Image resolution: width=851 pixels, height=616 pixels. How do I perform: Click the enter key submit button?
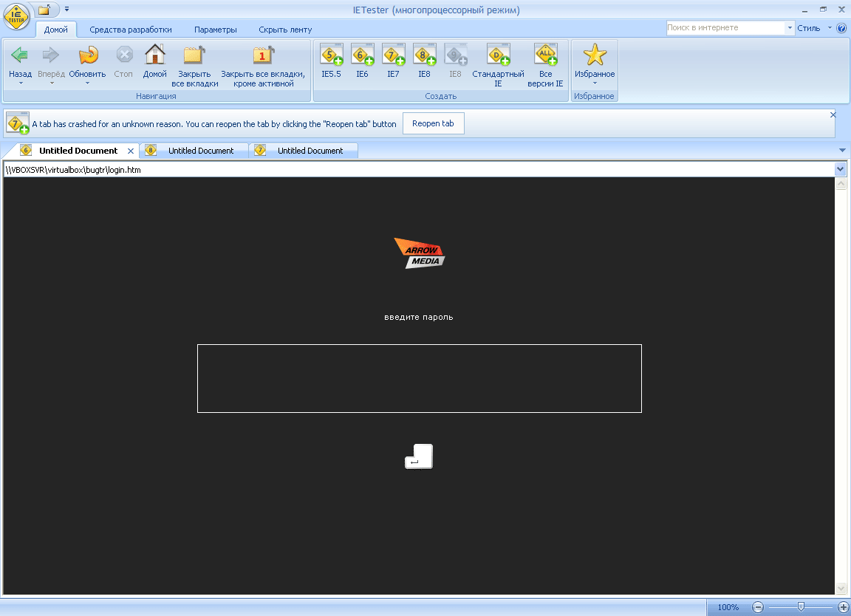(419, 456)
